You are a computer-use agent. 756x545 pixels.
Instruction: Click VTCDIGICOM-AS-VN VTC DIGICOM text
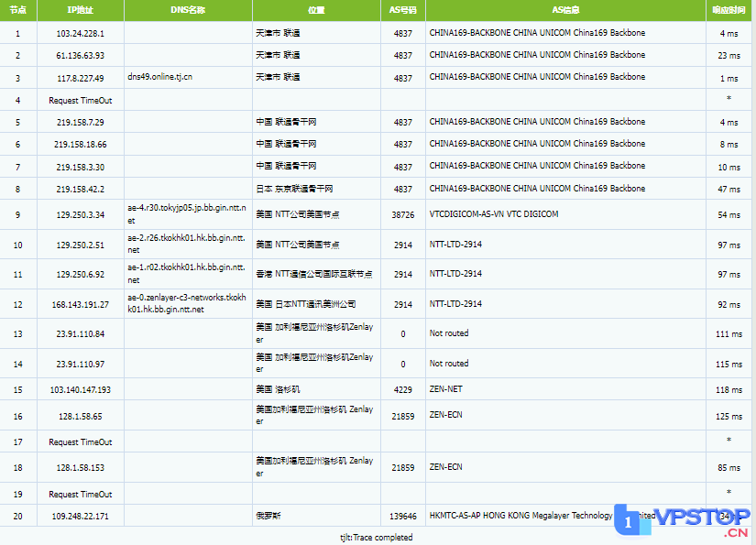494,214
